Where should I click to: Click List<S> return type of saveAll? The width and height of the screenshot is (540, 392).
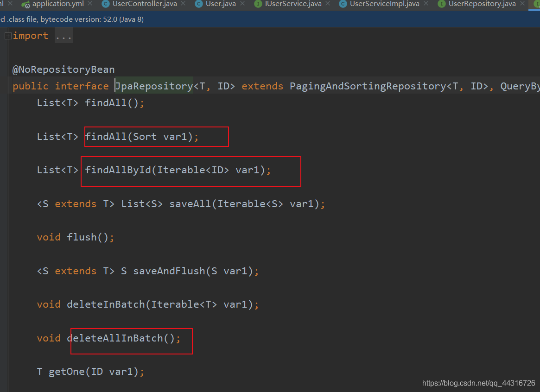[x=142, y=204]
